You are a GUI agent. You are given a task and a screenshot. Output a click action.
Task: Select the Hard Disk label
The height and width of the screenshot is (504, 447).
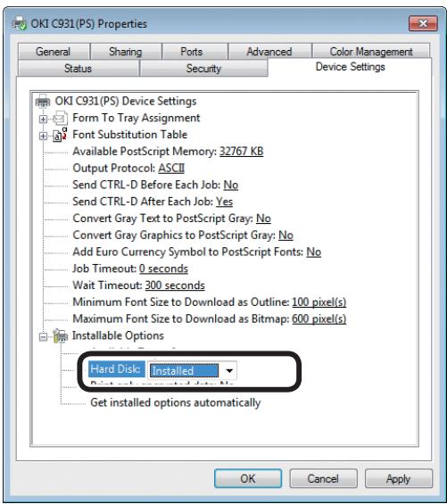point(116,369)
